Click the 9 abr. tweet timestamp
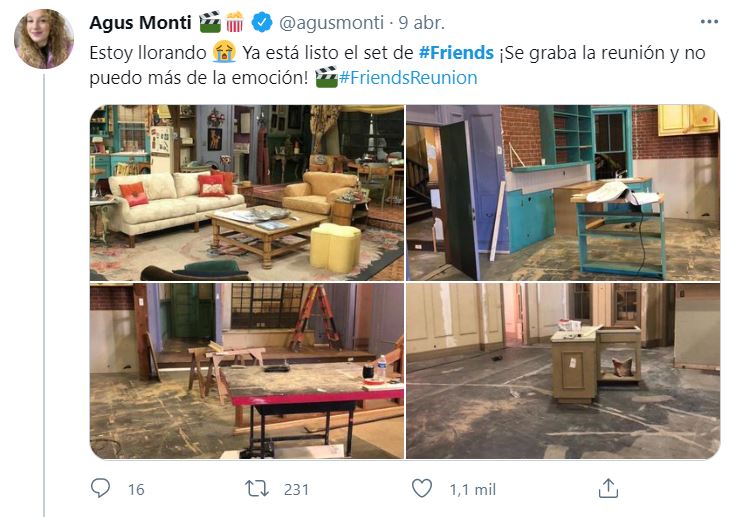 click(422, 23)
